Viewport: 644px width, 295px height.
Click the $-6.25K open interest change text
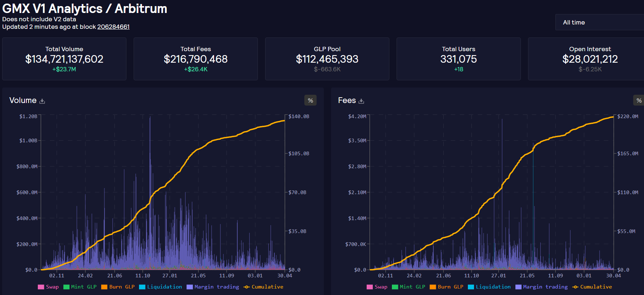click(590, 69)
